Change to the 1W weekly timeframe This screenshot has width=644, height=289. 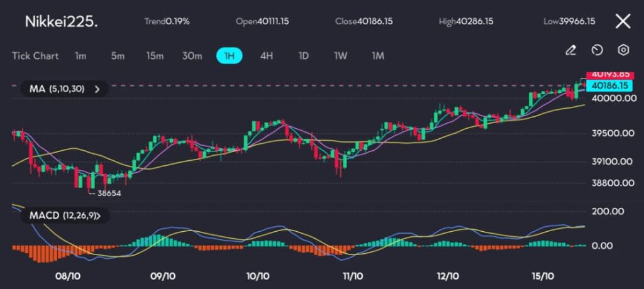[340, 56]
